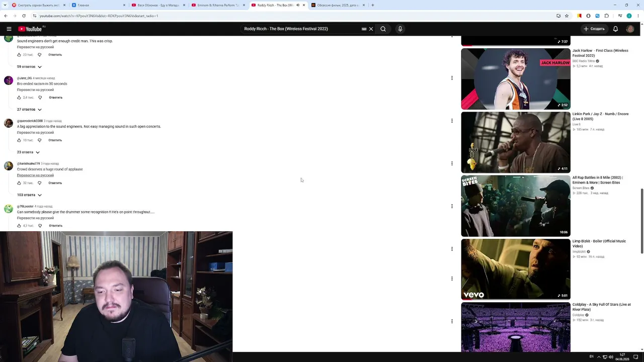
Task: View site information in the address bar
Action: pos(34,16)
